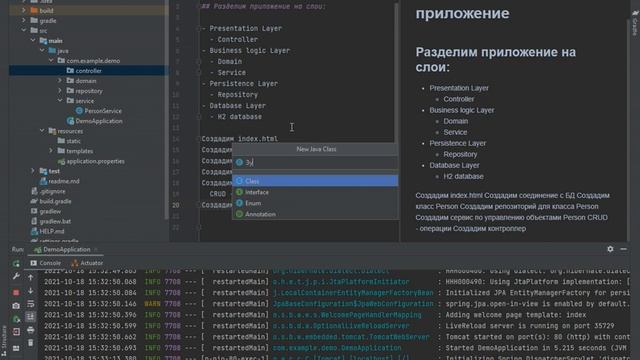Toggle soft-wrap in the console
The height and width of the screenshot is (360, 640).
(31, 304)
